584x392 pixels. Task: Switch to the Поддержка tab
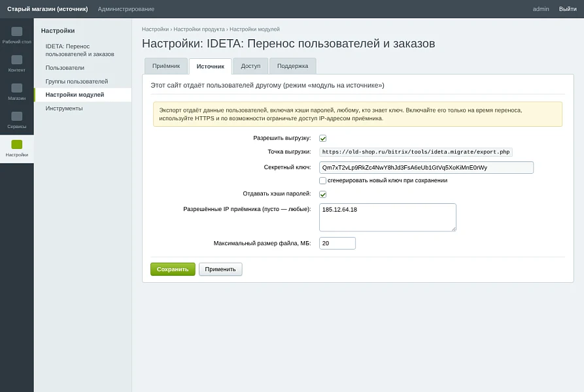[x=293, y=66]
